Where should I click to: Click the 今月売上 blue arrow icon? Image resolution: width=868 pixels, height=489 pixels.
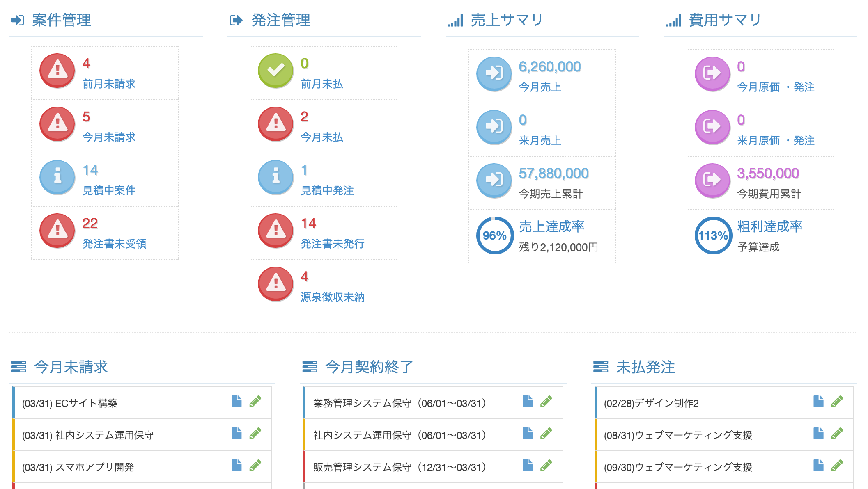[494, 74]
